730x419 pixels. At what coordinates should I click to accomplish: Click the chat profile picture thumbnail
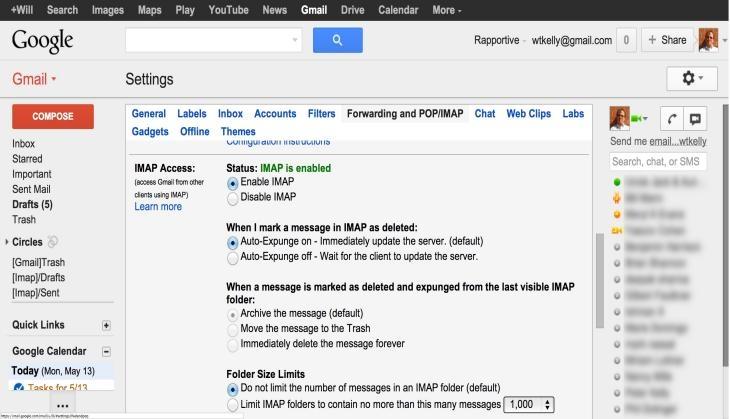(619, 118)
